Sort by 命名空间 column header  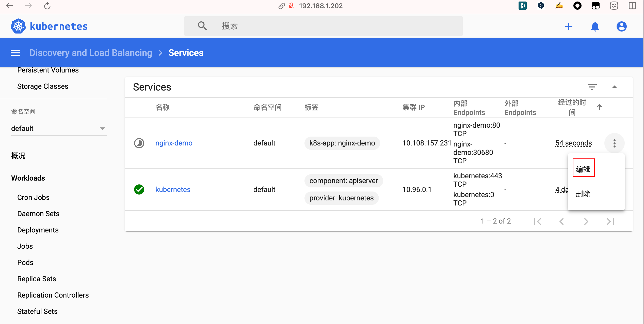(267, 107)
